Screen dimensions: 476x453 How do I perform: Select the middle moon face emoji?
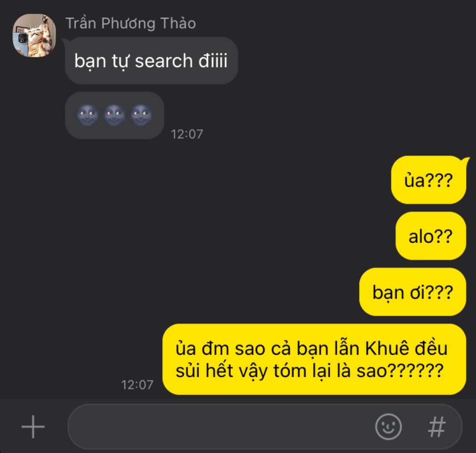(114, 115)
